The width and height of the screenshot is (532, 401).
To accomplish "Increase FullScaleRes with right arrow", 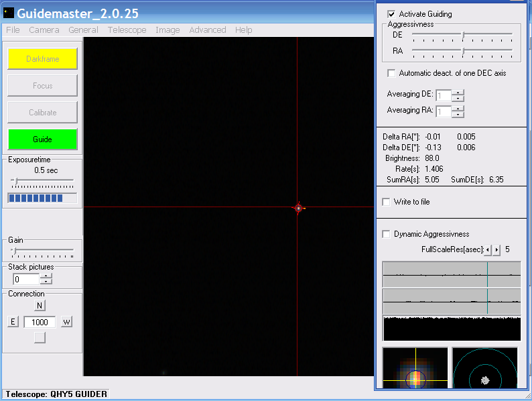I will [x=496, y=250].
